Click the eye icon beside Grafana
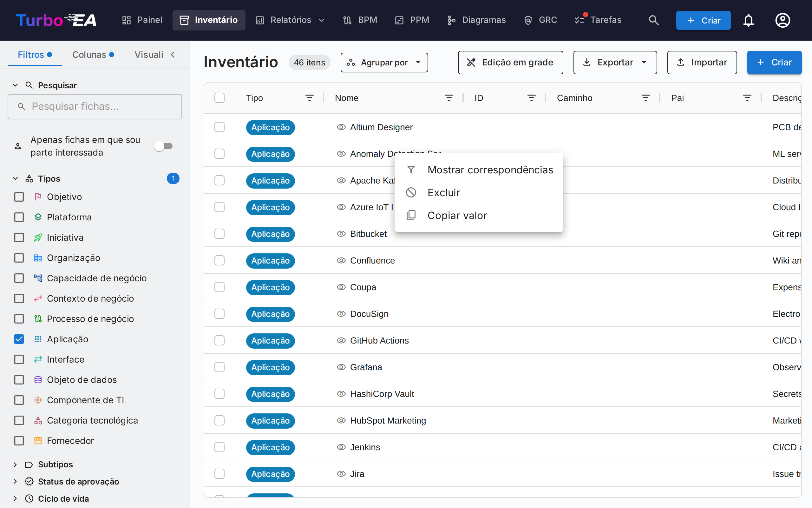The image size is (812, 508). click(x=341, y=367)
